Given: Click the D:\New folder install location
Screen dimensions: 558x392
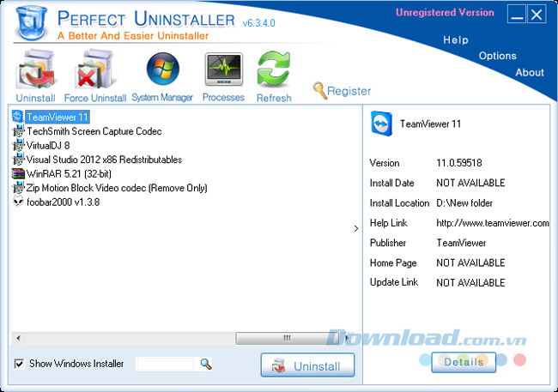Looking at the screenshot, I should [x=464, y=203].
